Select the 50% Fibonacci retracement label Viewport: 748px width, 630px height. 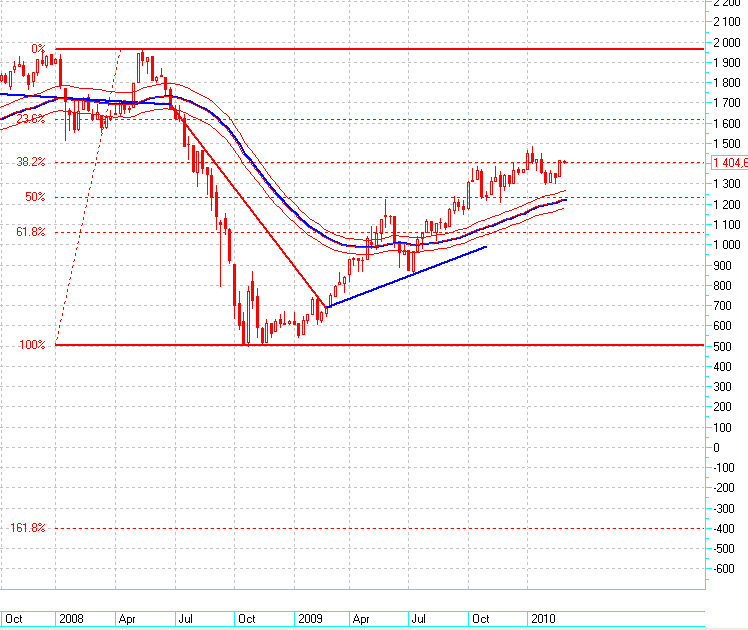35,196
